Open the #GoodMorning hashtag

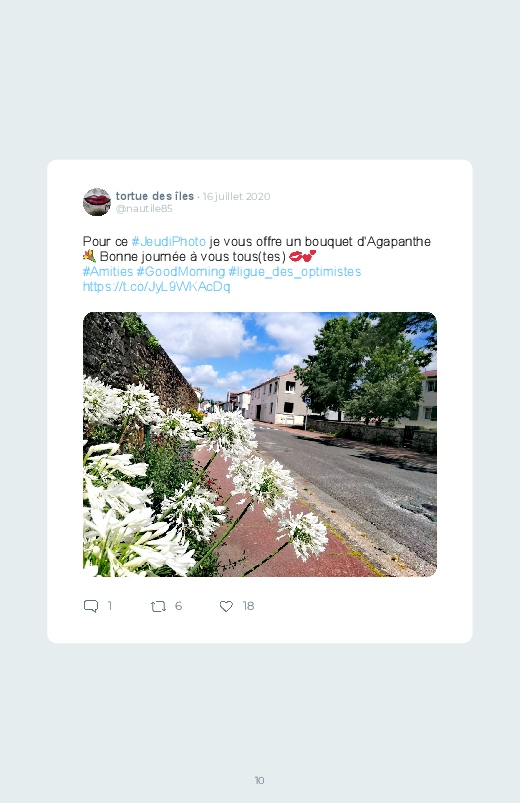(181, 271)
